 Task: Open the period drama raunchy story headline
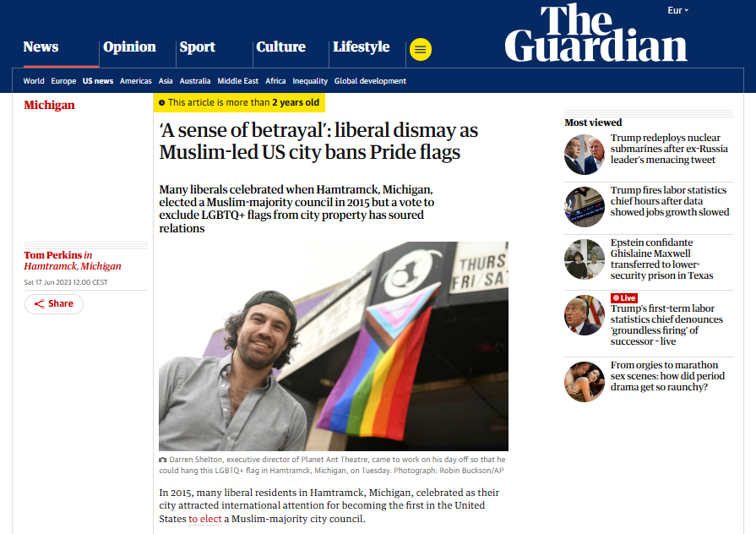coord(667,376)
